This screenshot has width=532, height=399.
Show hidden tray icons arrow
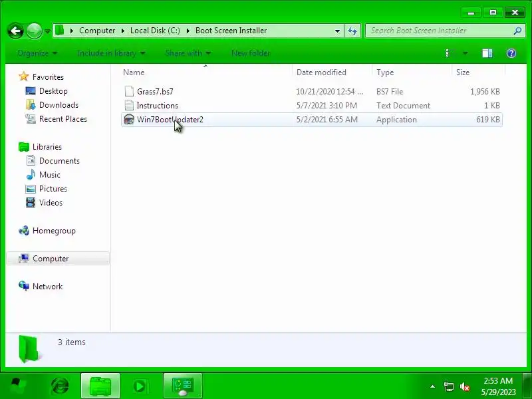coord(433,386)
